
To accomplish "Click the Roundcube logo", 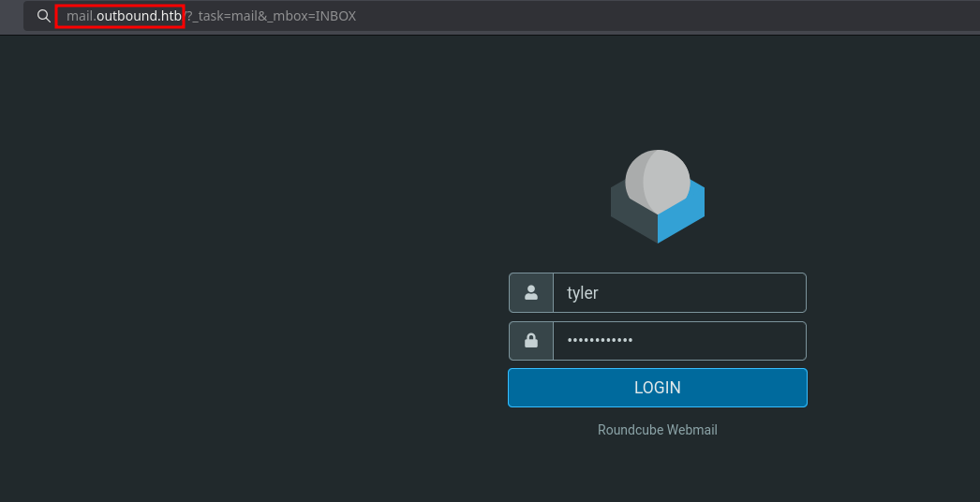I will 658,197.
